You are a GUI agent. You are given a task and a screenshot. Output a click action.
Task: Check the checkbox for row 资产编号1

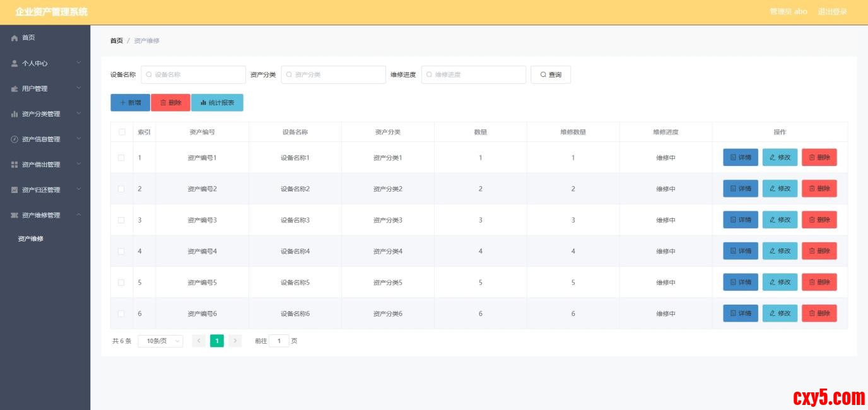tap(121, 158)
